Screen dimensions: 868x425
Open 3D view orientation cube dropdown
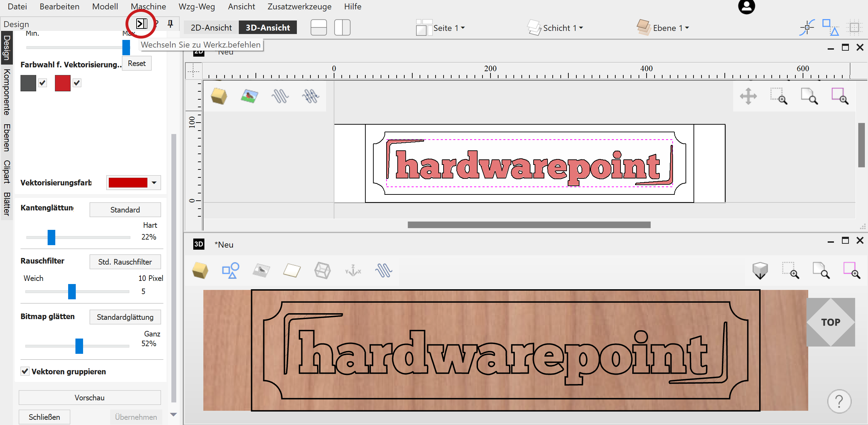coord(760,270)
